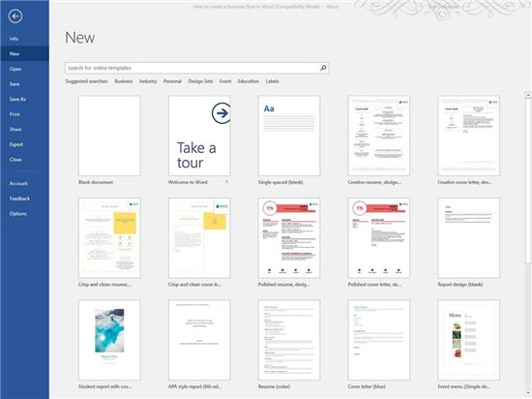532x399 pixels.
Task: Open the Polished resume template
Action: click(289, 237)
